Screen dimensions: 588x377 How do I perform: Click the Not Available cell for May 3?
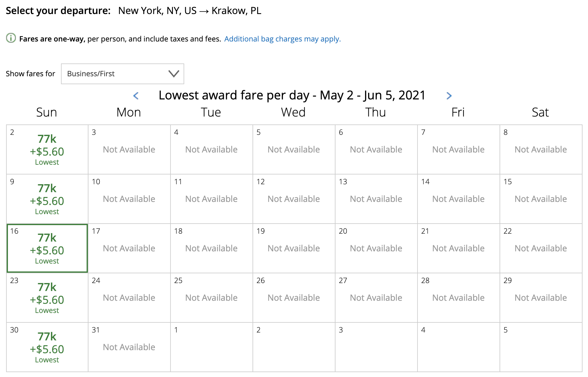[x=129, y=149]
